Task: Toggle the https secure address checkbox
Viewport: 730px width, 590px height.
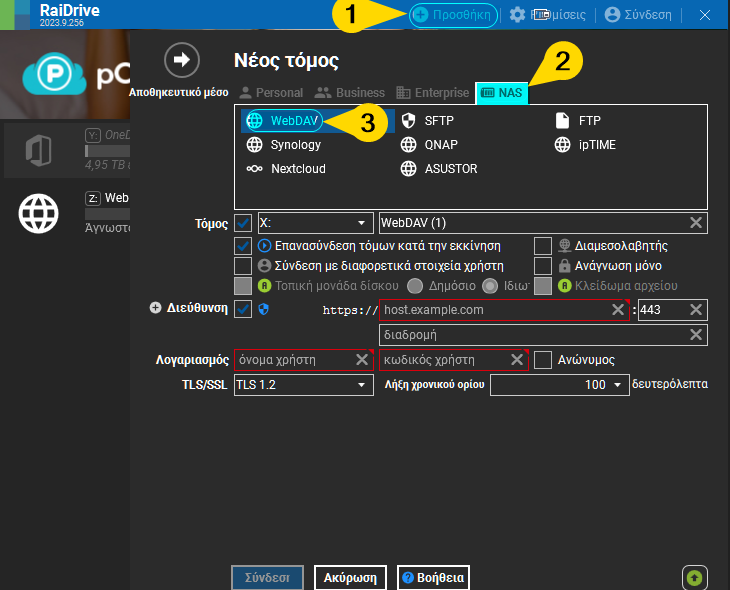Action: point(243,309)
